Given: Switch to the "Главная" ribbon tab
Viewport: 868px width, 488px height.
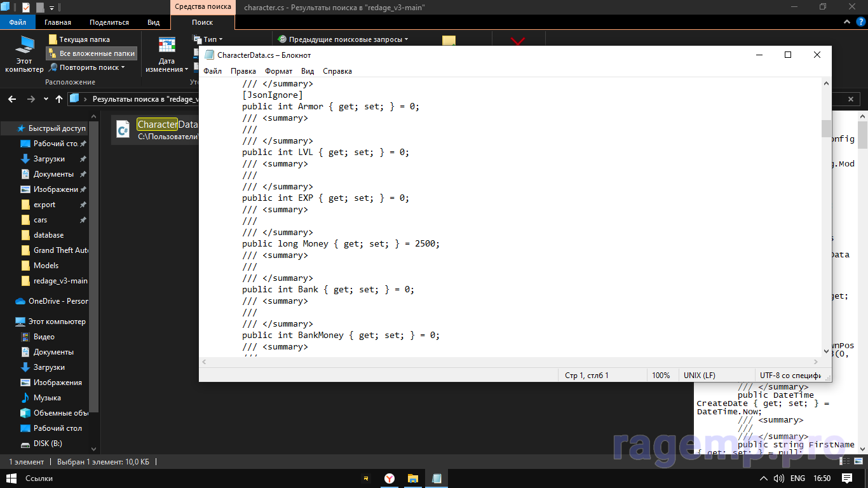Looking at the screenshot, I should point(58,22).
